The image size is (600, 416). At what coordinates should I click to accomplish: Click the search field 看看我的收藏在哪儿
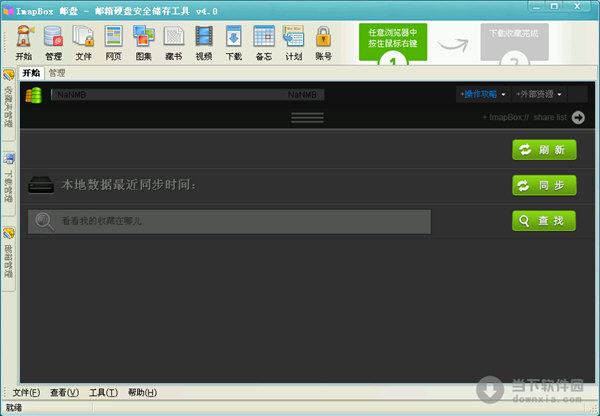229,222
